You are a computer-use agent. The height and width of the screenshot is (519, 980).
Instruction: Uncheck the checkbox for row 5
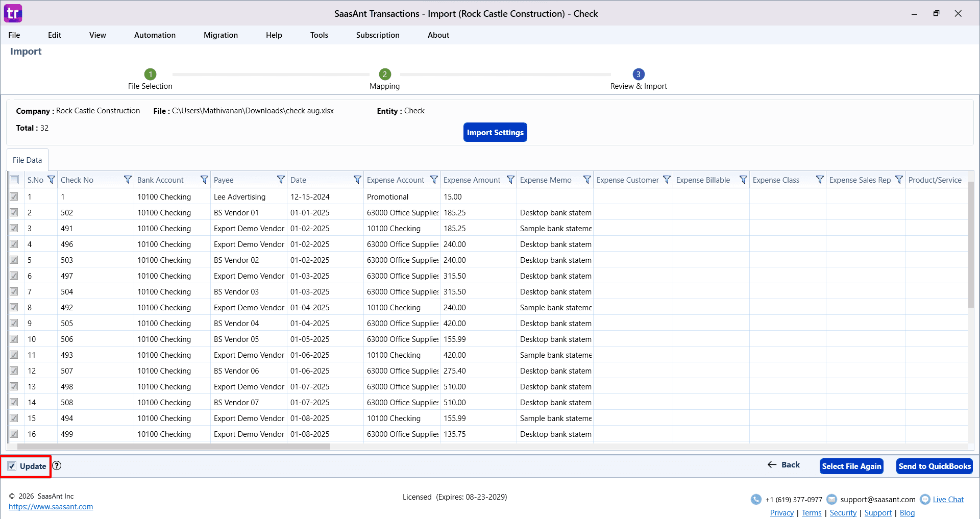coord(14,260)
